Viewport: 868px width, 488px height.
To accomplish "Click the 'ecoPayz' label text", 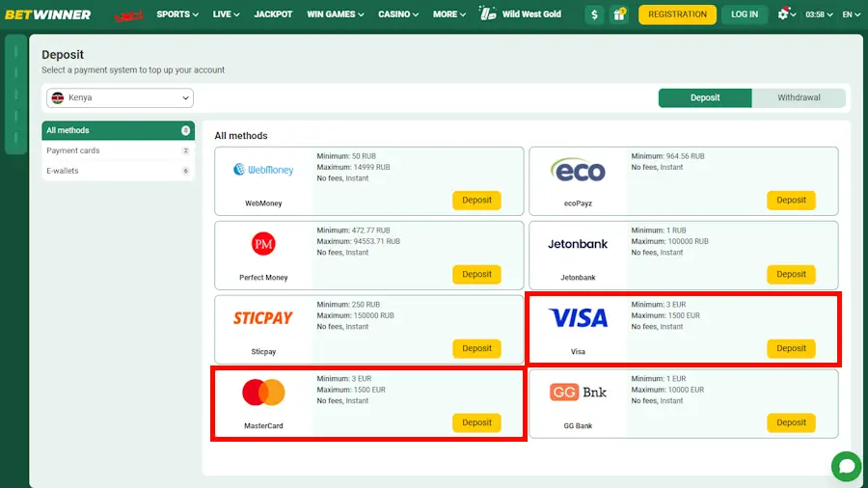I will [578, 203].
